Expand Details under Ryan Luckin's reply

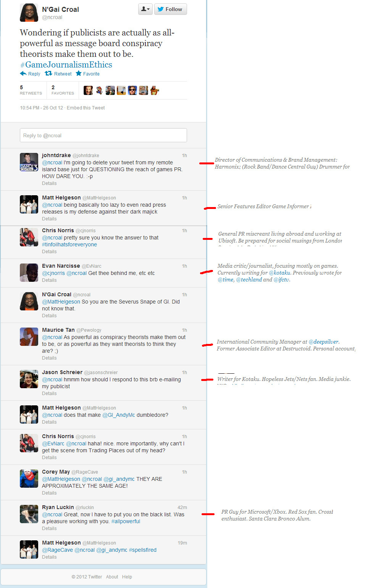tap(49, 529)
